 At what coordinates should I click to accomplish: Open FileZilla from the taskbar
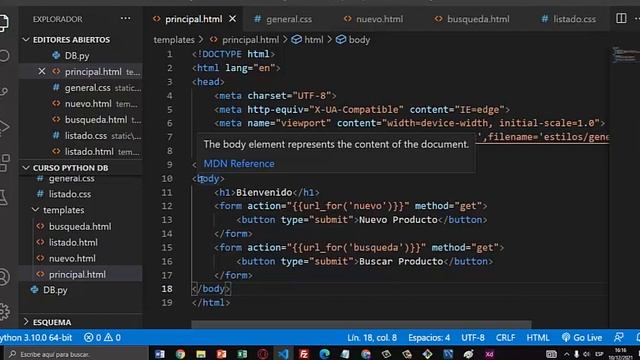(x=304, y=354)
